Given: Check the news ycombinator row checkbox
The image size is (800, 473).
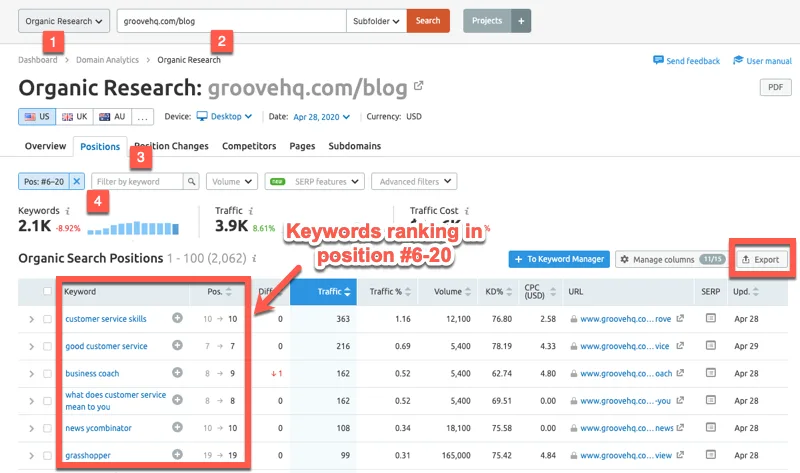Looking at the screenshot, I should point(47,428).
